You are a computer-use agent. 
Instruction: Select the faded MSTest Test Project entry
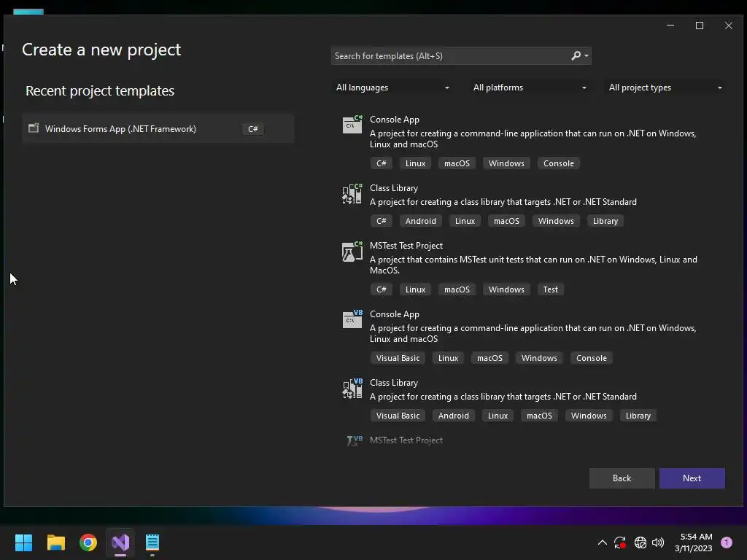406,440
